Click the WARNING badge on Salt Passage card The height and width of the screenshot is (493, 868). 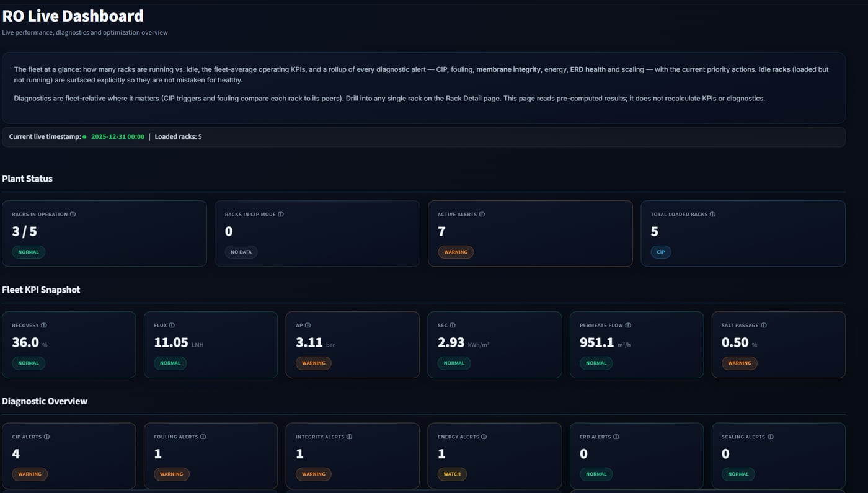click(739, 363)
